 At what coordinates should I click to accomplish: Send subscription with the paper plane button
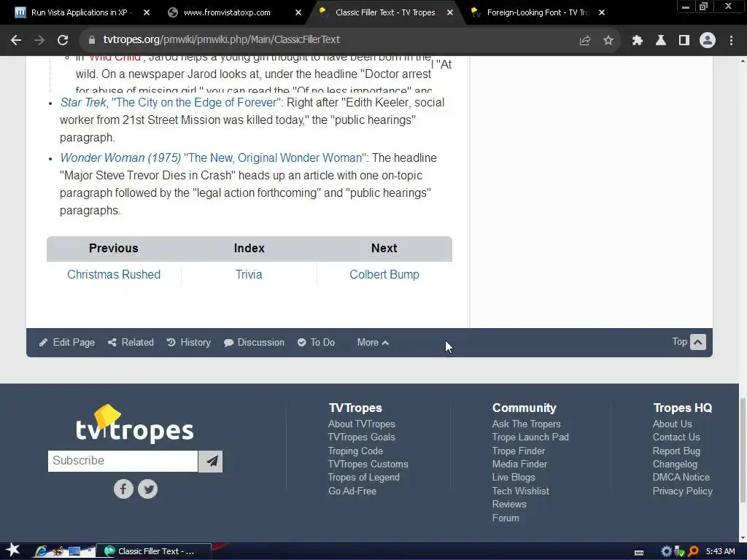pyautogui.click(x=211, y=461)
